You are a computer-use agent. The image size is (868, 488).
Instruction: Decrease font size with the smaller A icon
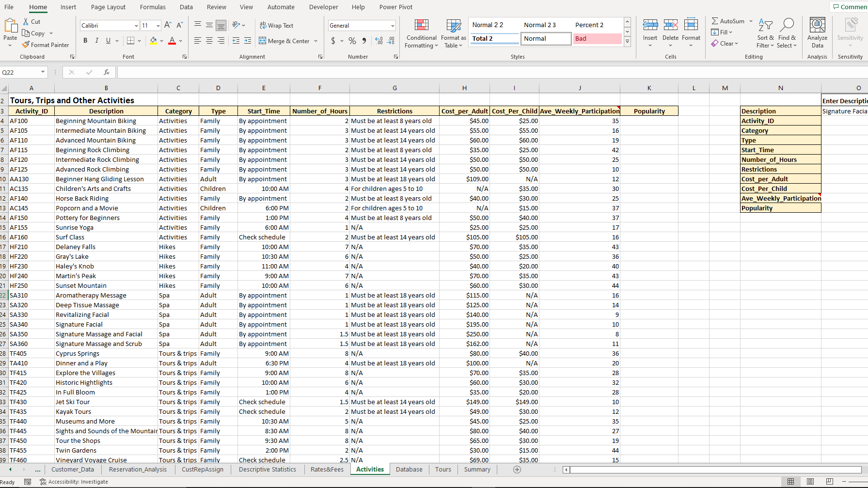179,25
